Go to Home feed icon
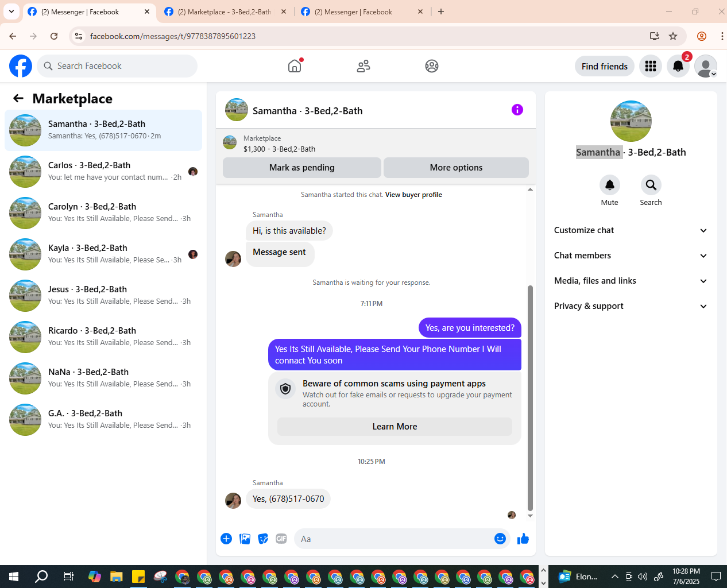 (295, 66)
